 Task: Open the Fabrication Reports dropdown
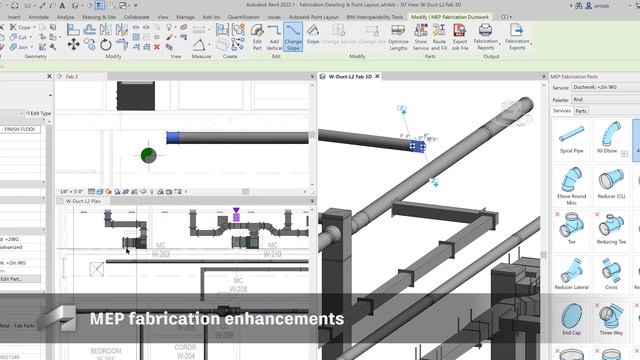click(x=486, y=37)
